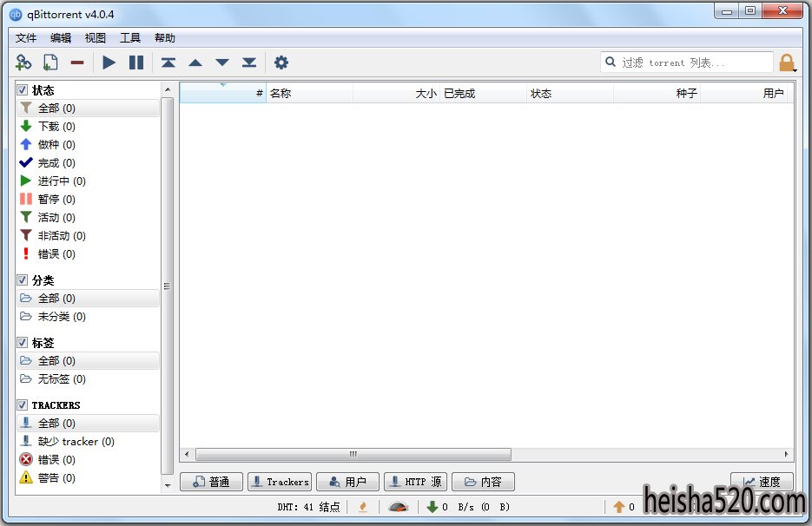Viewport: 812px width, 526px height.
Task: Move torrent to bottom of queue
Action: tap(249, 62)
